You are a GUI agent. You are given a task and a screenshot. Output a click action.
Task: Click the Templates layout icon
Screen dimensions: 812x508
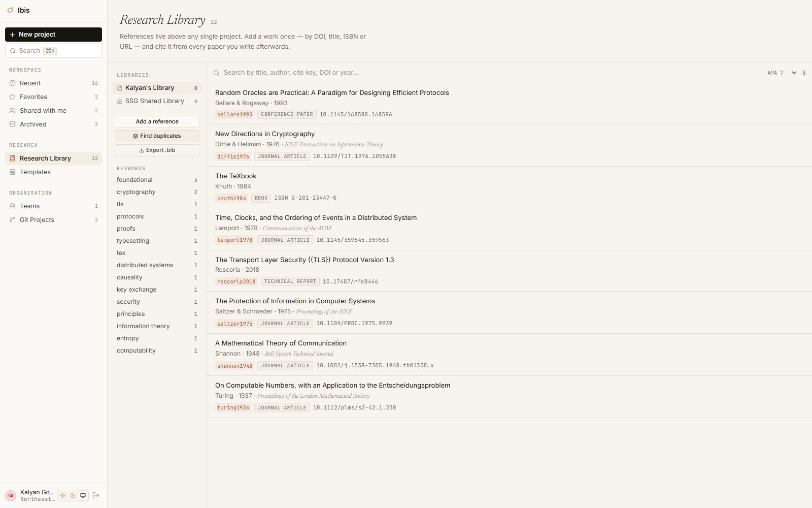(x=13, y=172)
